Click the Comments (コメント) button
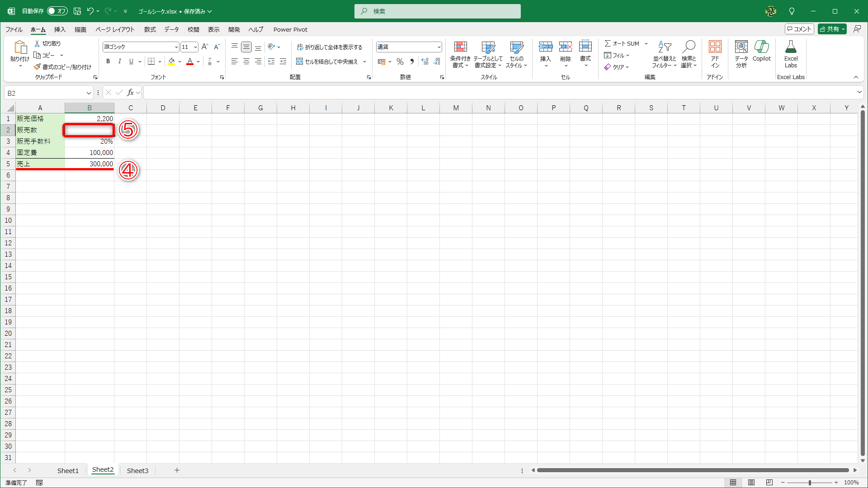The height and width of the screenshot is (488, 868). tap(799, 29)
